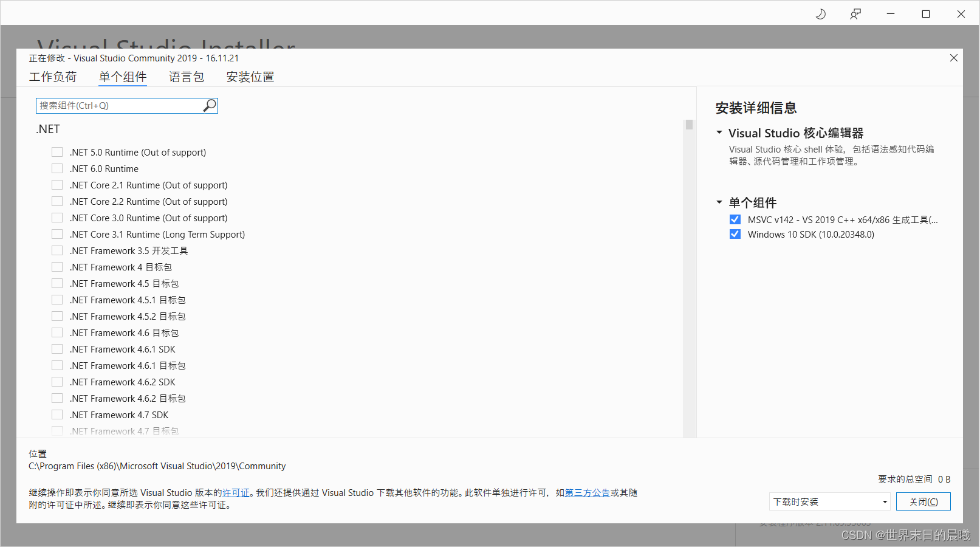Open the feedback person icon

coord(855,14)
